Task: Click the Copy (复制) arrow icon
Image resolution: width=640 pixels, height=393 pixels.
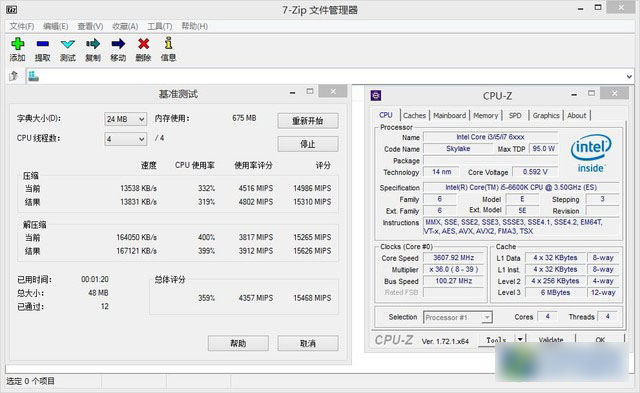Action: tap(93, 44)
